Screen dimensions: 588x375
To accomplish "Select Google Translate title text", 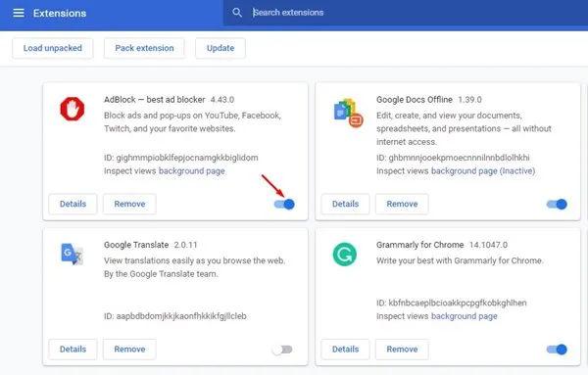I will coord(136,245).
